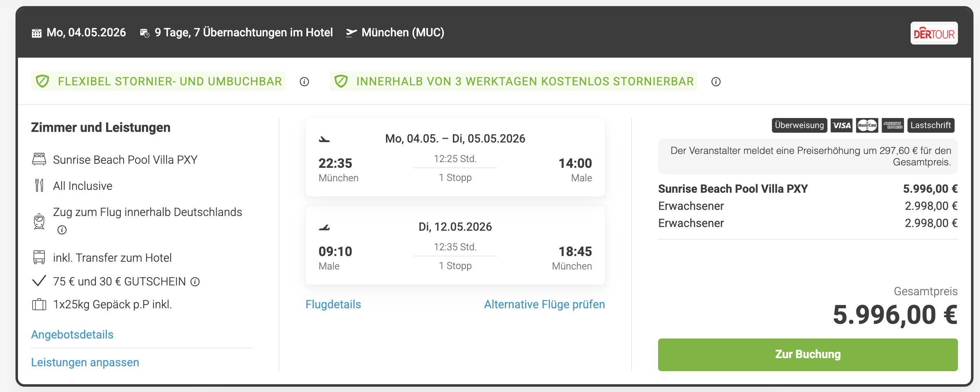The width and height of the screenshot is (980, 392).
Task: Click the bus transfer icon
Action: click(39, 257)
